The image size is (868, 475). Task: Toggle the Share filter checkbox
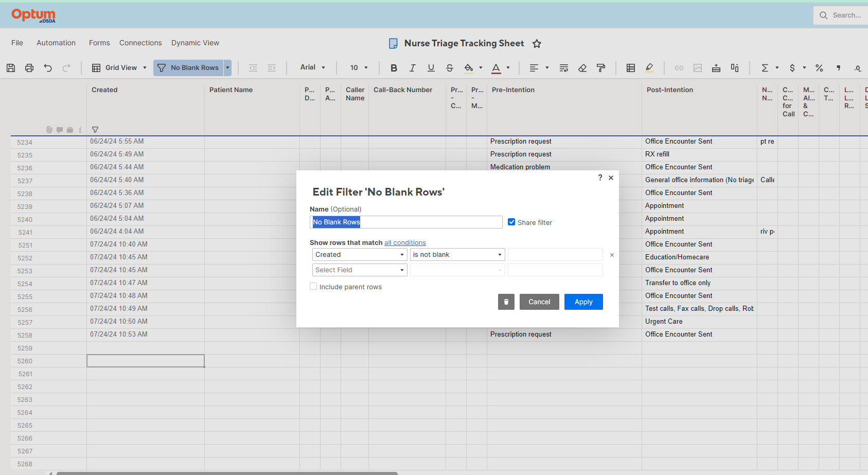click(x=511, y=222)
